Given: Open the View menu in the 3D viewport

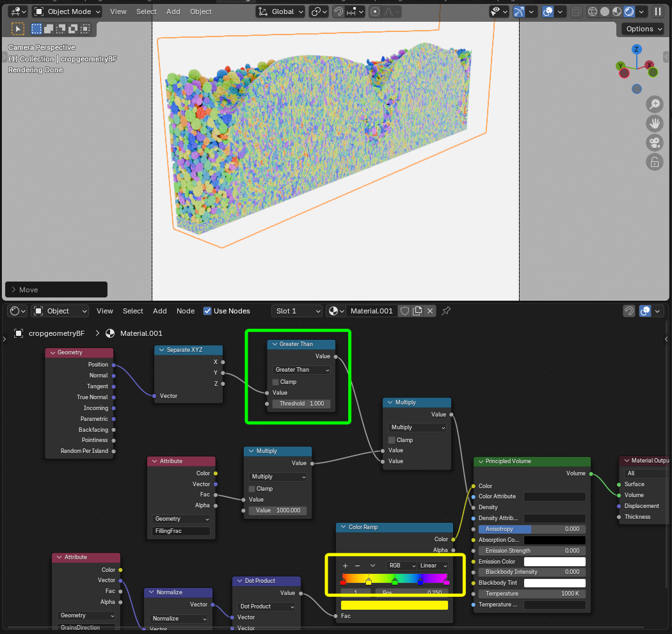Looking at the screenshot, I should [x=118, y=12].
